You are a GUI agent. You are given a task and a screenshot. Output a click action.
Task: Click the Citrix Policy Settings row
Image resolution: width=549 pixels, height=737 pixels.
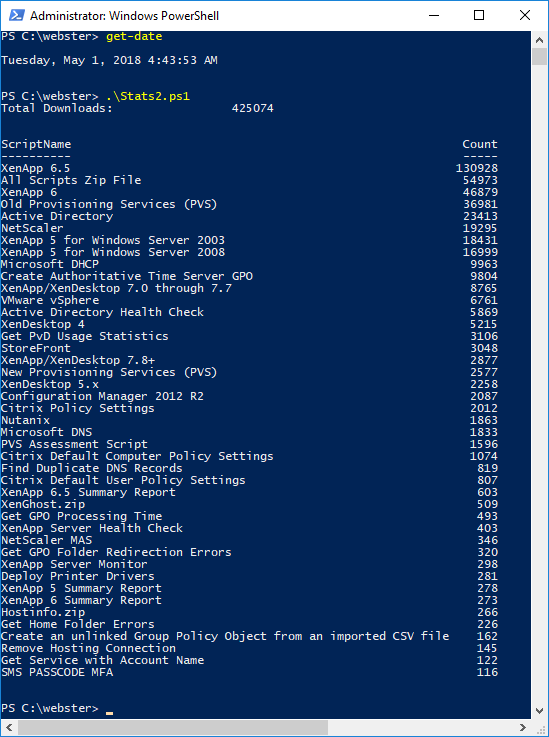[x=249, y=408]
